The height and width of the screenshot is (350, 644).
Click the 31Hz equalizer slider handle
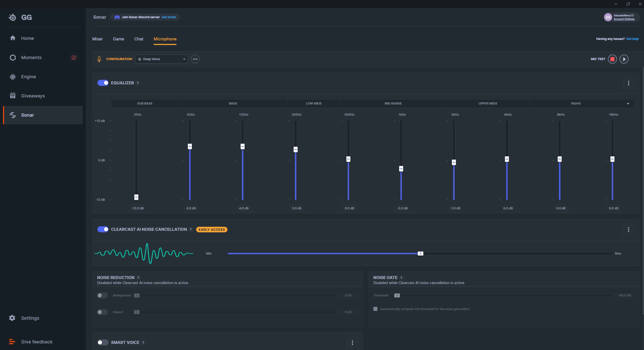tap(136, 197)
